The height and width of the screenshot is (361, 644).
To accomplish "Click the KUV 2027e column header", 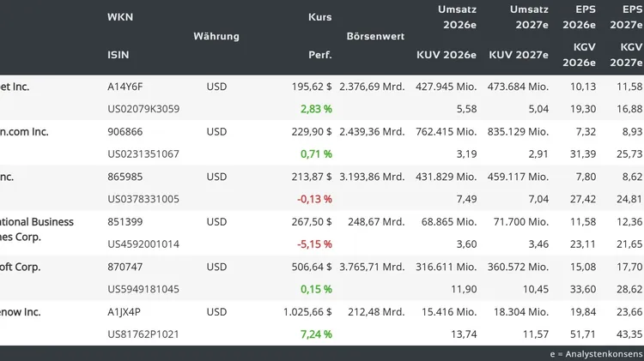I will 519,55.
